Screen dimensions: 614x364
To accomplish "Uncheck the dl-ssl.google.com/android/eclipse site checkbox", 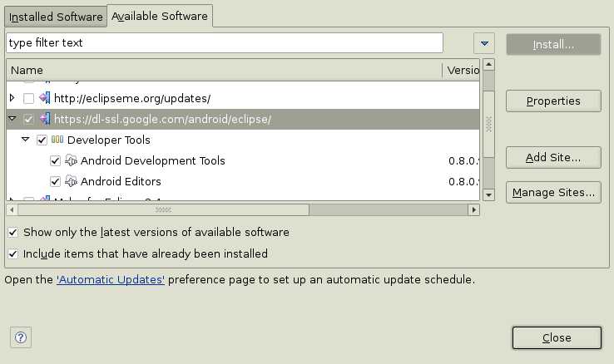I will 28,119.
